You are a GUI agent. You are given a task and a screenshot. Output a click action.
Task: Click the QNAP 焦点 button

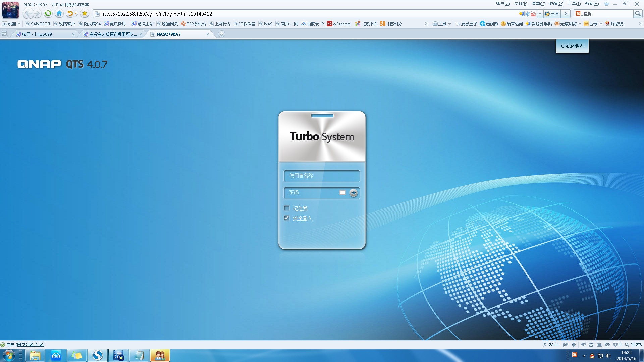pyautogui.click(x=572, y=46)
